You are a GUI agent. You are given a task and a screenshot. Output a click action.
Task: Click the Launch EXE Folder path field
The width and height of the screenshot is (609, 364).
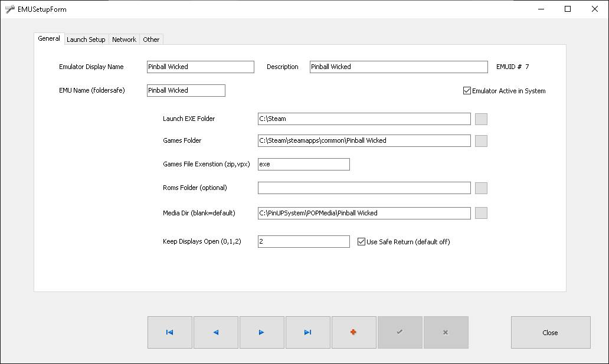[364, 119]
